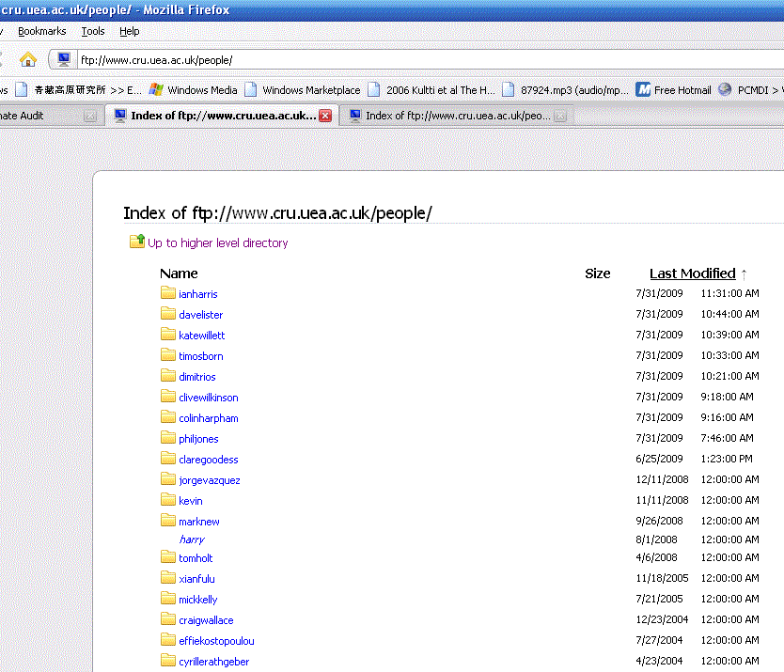This screenshot has width=784, height=672.
Task: Open the Tools menu
Action: coord(93,31)
